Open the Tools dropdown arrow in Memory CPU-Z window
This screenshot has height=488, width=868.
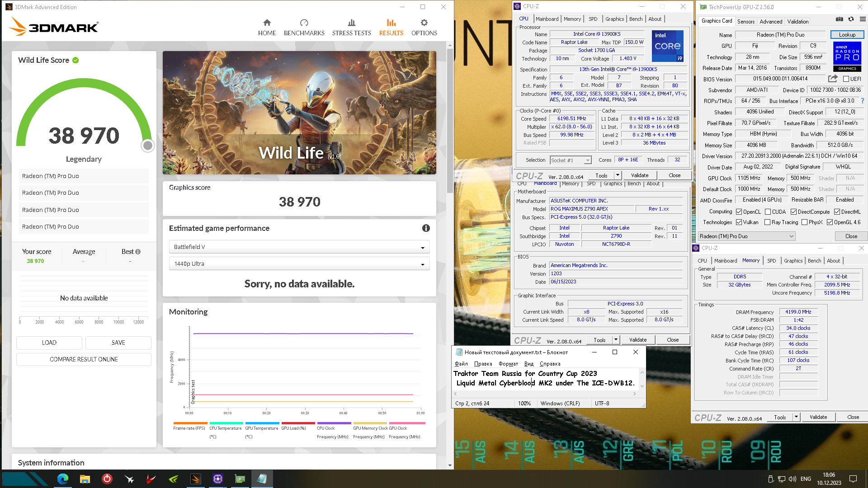(x=796, y=417)
